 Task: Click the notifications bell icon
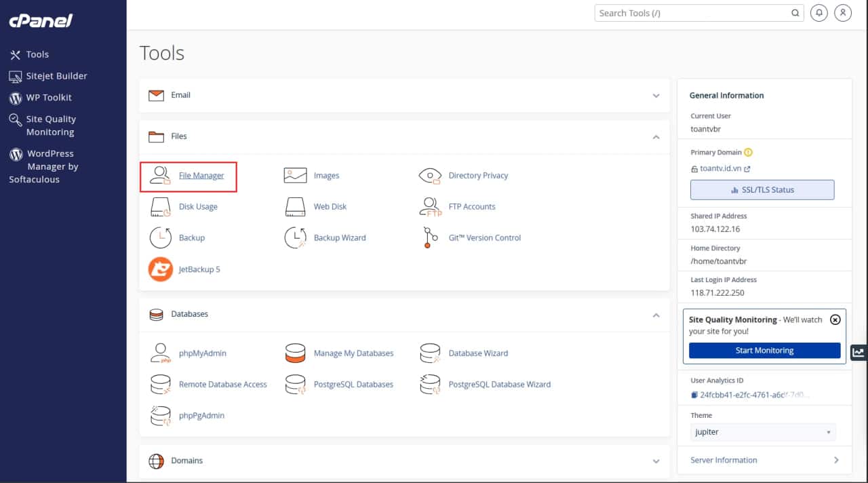coord(819,13)
